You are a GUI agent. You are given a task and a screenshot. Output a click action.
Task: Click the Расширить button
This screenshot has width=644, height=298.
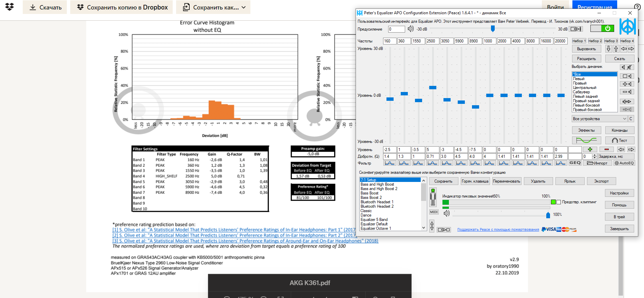(x=586, y=59)
